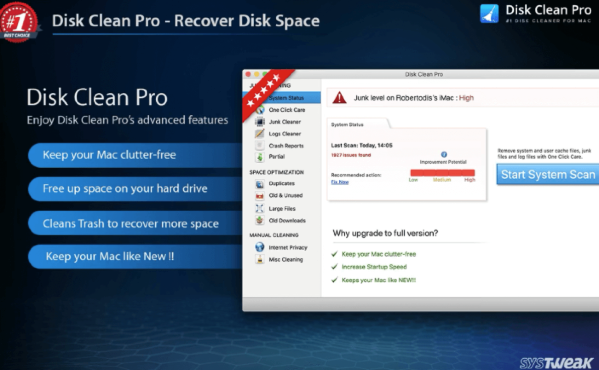Click the Medium label under meter

pos(442,180)
